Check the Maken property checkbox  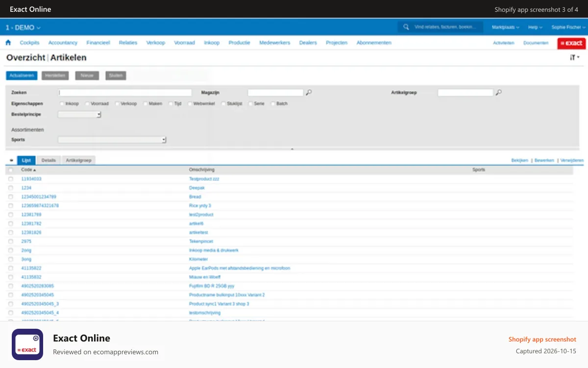coord(146,104)
